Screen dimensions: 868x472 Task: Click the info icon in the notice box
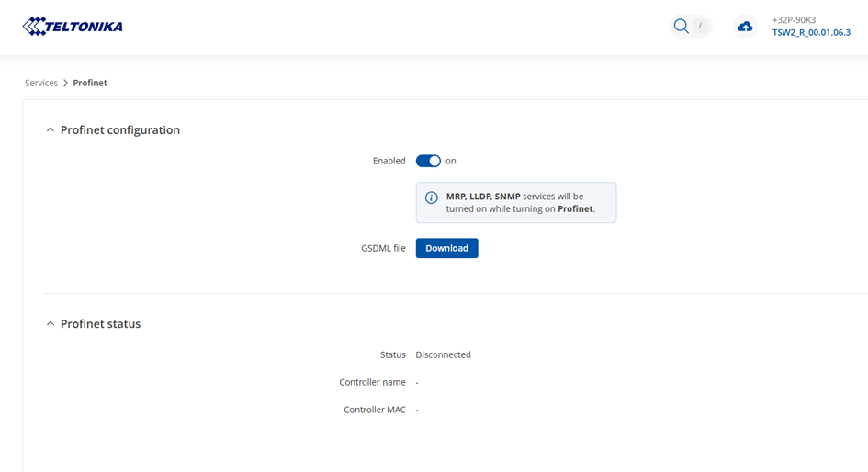431,197
